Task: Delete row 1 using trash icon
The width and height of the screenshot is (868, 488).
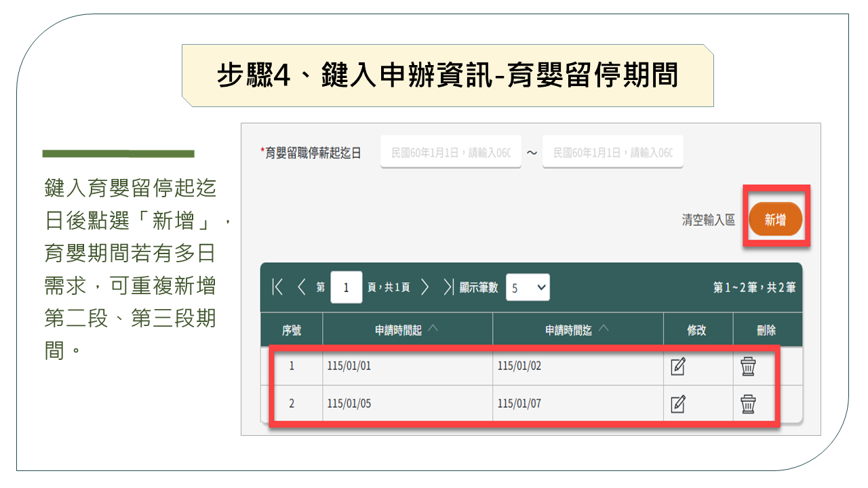Action: pyautogui.click(x=748, y=366)
